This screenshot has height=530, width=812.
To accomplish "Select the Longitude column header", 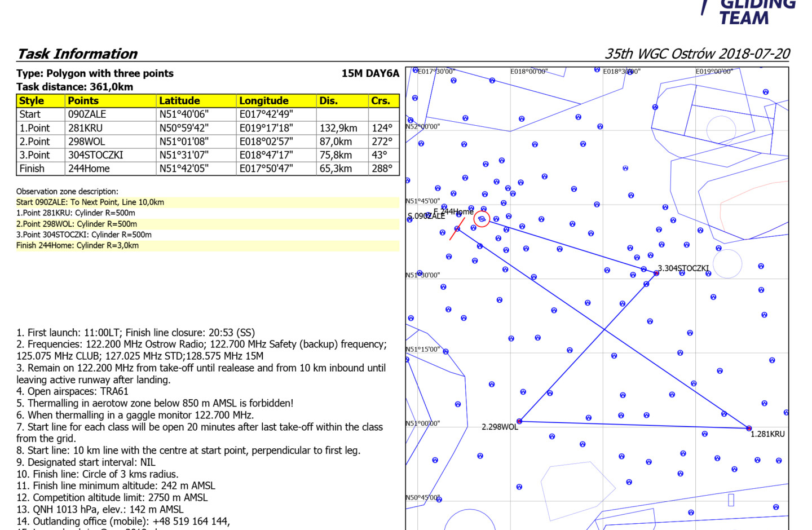I will (x=263, y=101).
